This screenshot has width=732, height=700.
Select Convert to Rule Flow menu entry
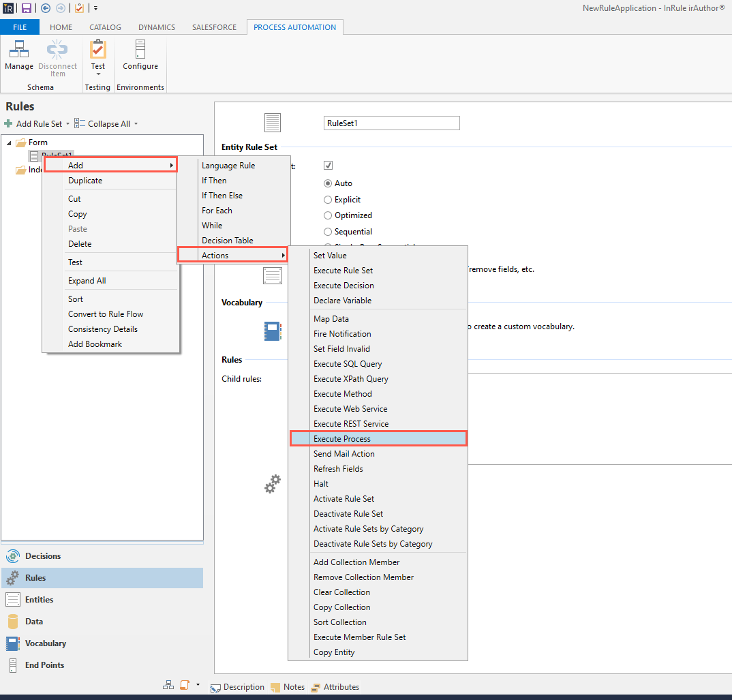point(106,314)
